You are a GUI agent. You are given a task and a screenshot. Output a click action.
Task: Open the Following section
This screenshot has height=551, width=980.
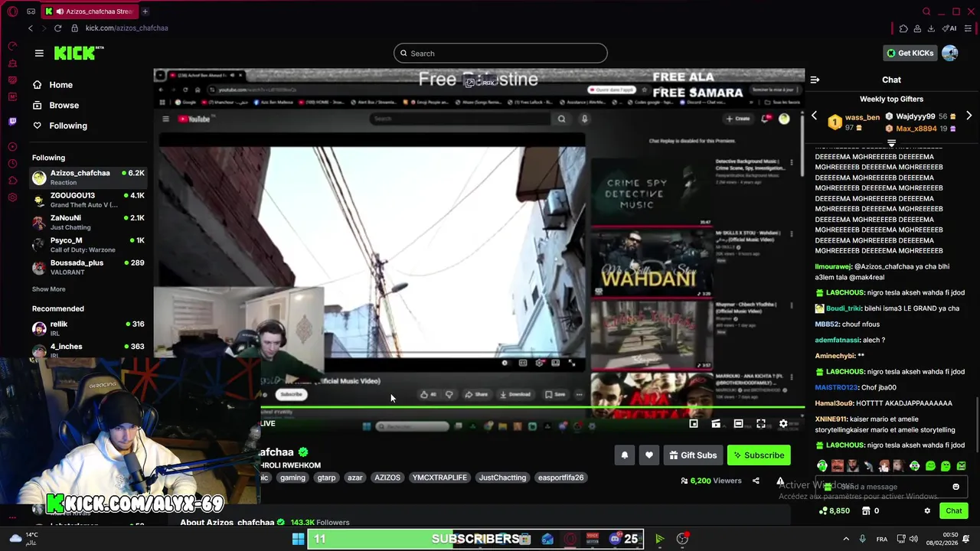coord(60,126)
